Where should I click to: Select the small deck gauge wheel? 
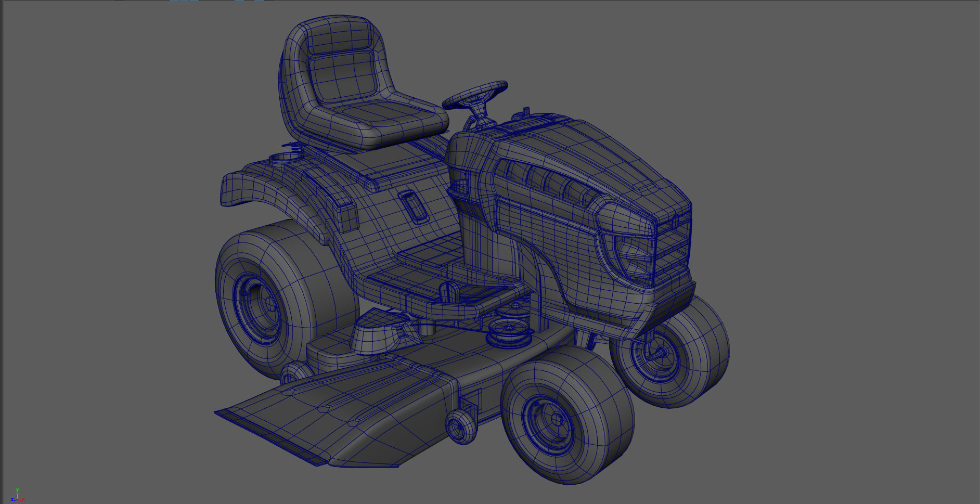461,427
